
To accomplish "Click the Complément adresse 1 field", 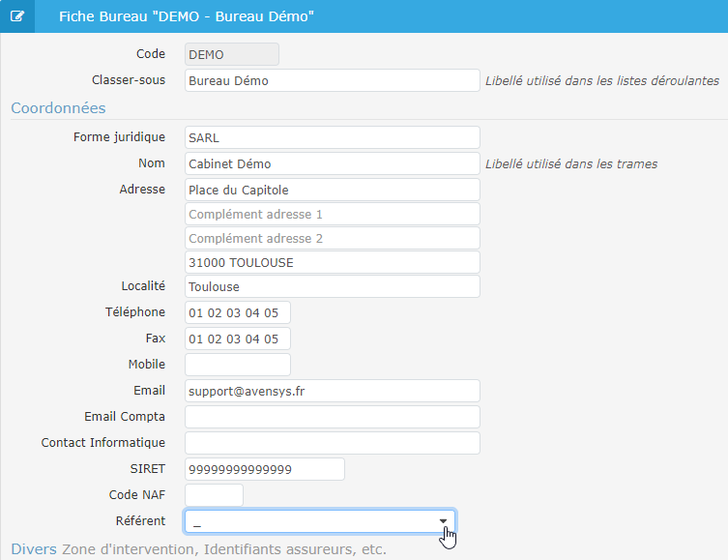I will (332, 214).
